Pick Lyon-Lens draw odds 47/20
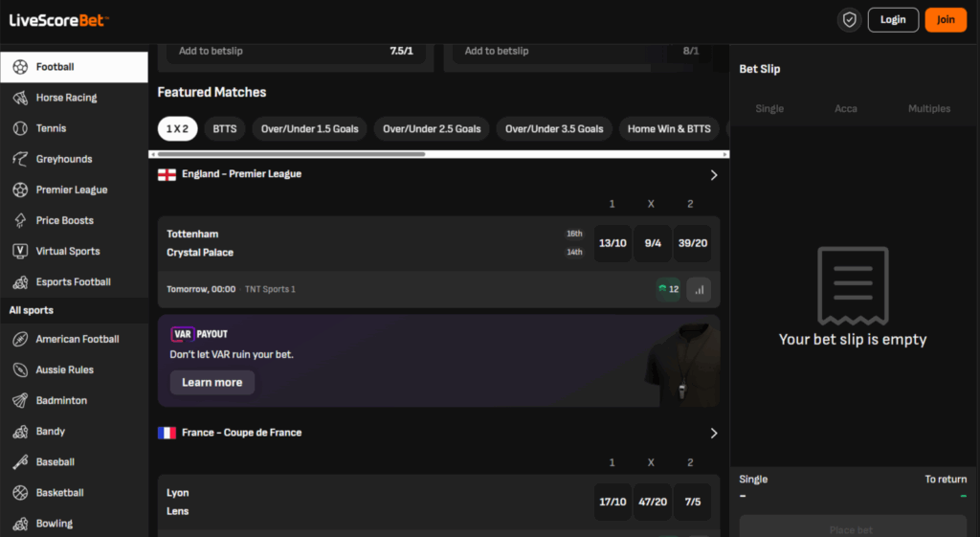Screen dimensions: 980x537 point(653,502)
